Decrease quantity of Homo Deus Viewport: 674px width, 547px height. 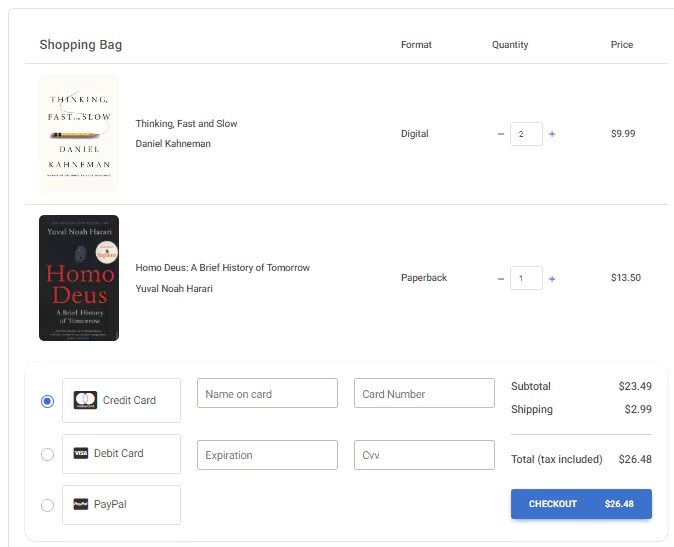click(501, 279)
